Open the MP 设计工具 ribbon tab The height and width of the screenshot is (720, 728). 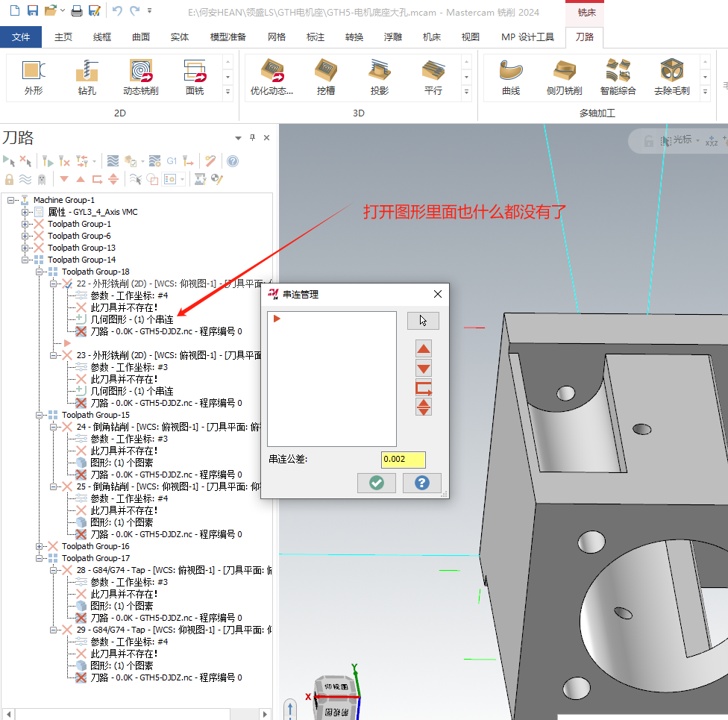[527, 37]
